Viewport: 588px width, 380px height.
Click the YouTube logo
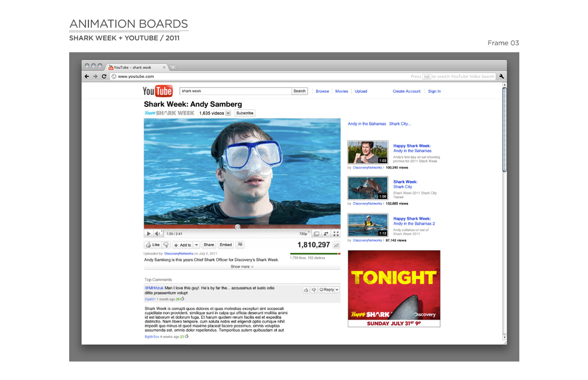pos(157,91)
